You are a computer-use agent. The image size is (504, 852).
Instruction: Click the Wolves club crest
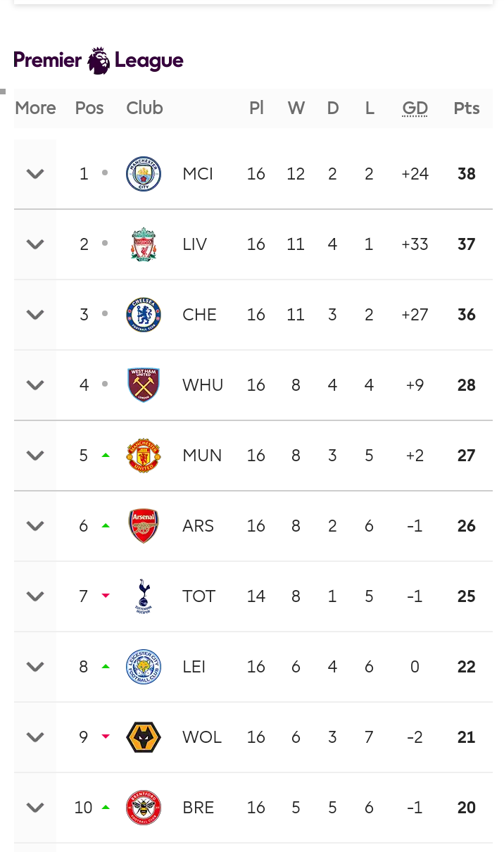point(144,737)
